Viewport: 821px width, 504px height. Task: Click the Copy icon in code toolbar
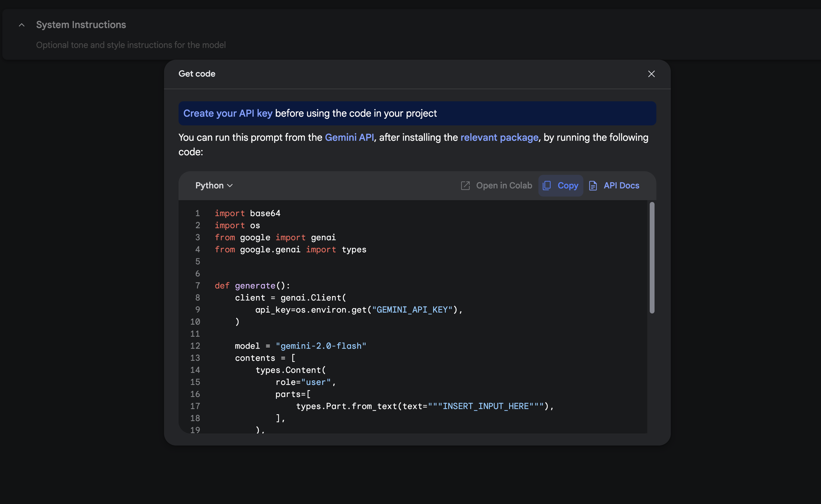click(547, 185)
